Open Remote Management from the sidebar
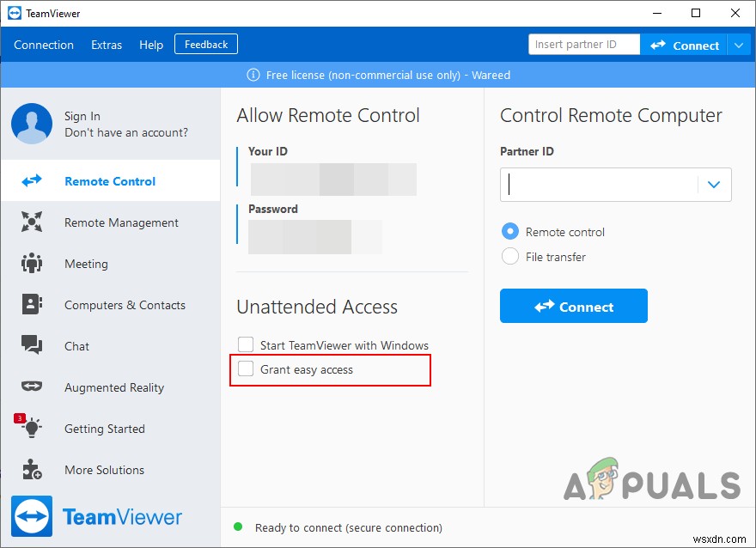This screenshot has height=548, width=756. (x=31, y=222)
